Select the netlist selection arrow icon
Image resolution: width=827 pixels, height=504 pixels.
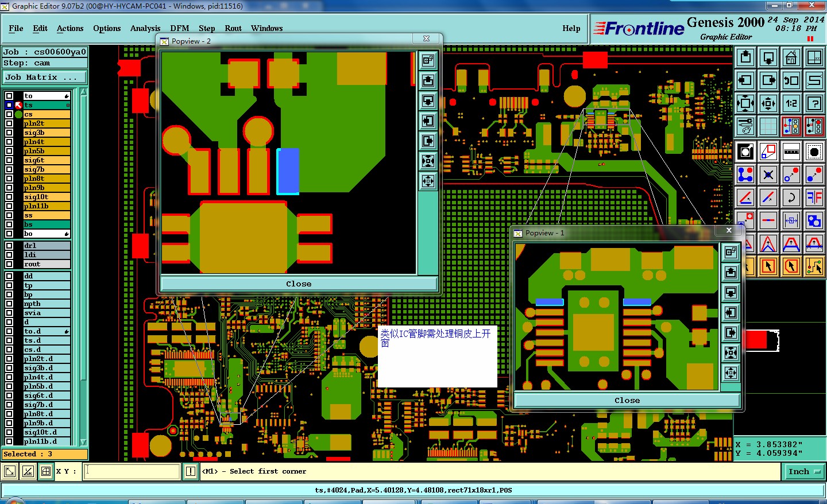pos(814,266)
